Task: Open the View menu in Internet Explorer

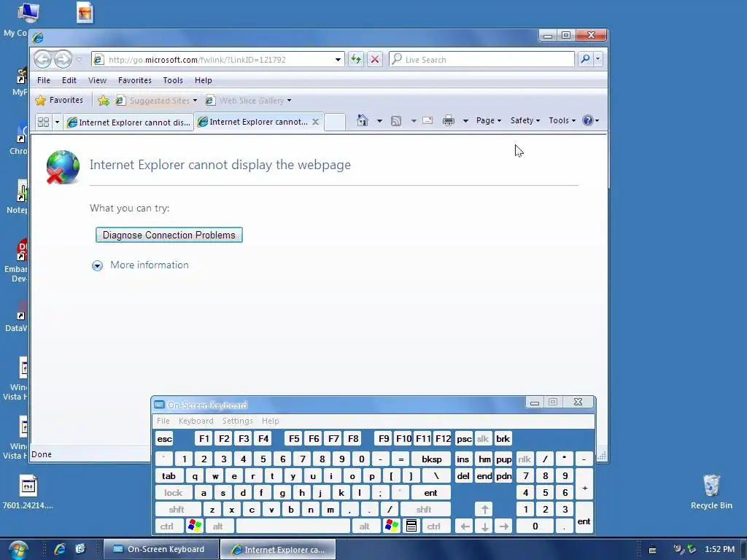Action: [97, 80]
